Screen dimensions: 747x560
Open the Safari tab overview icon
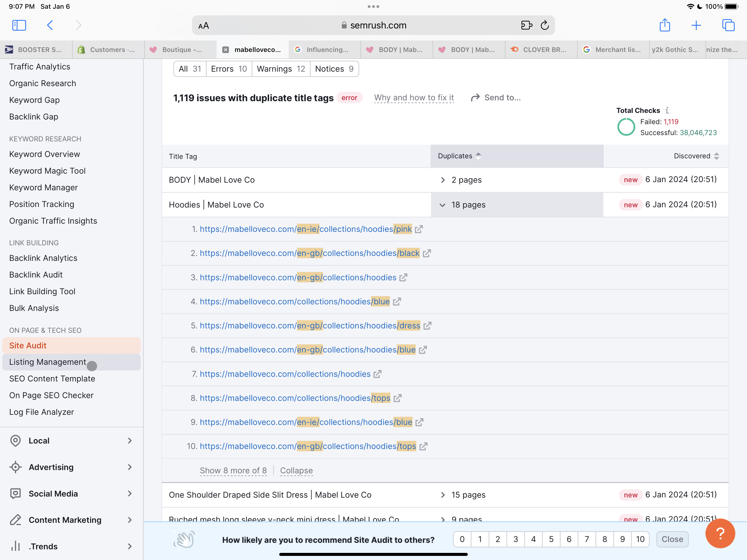click(728, 25)
